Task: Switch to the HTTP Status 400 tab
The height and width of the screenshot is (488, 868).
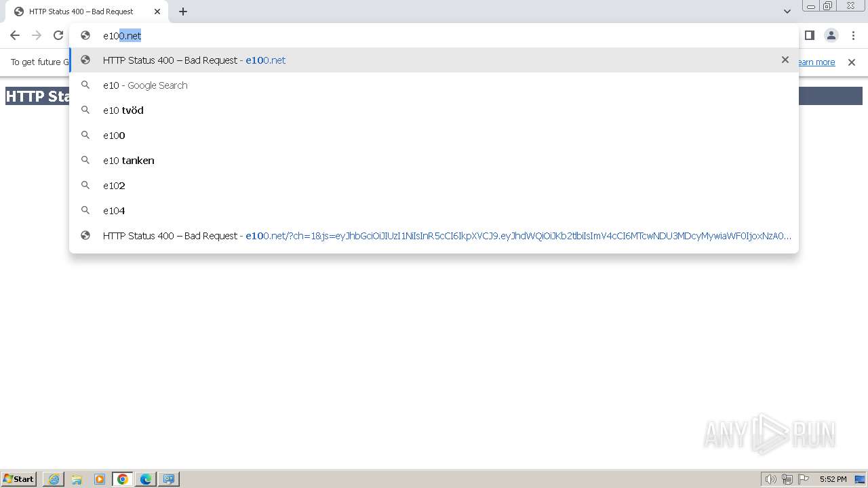Action: 85,12
